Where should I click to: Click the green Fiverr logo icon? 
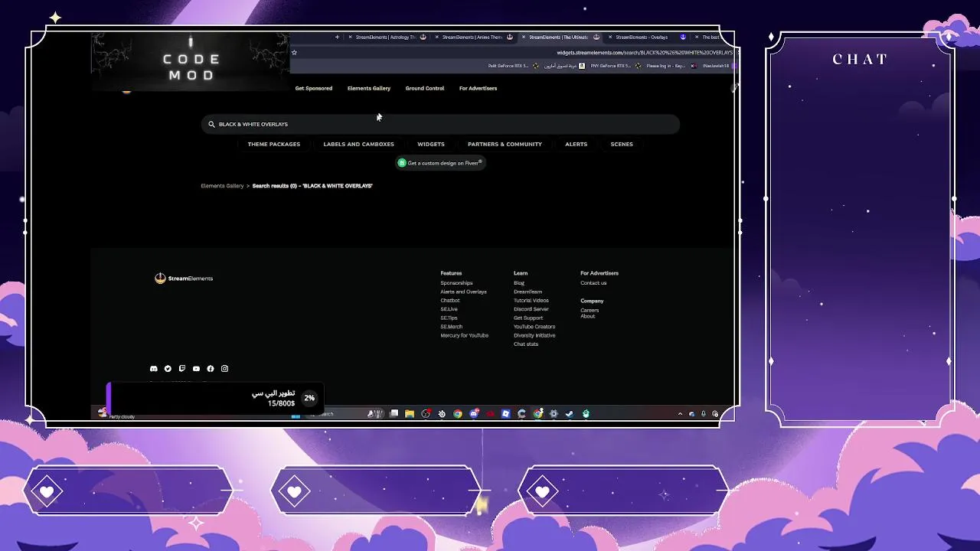pyautogui.click(x=401, y=163)
